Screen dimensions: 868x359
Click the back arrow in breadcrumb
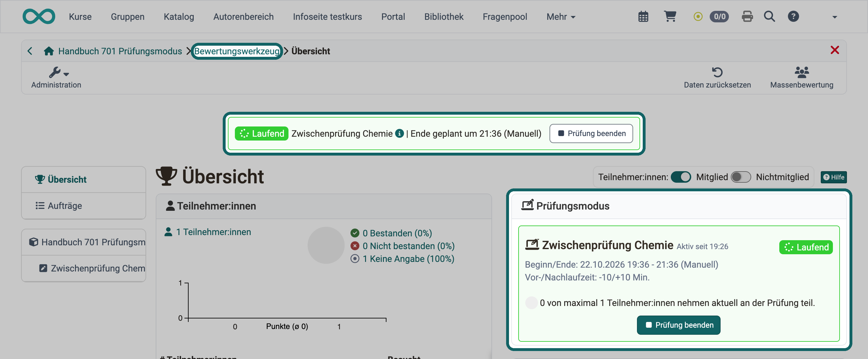[30, 51]
